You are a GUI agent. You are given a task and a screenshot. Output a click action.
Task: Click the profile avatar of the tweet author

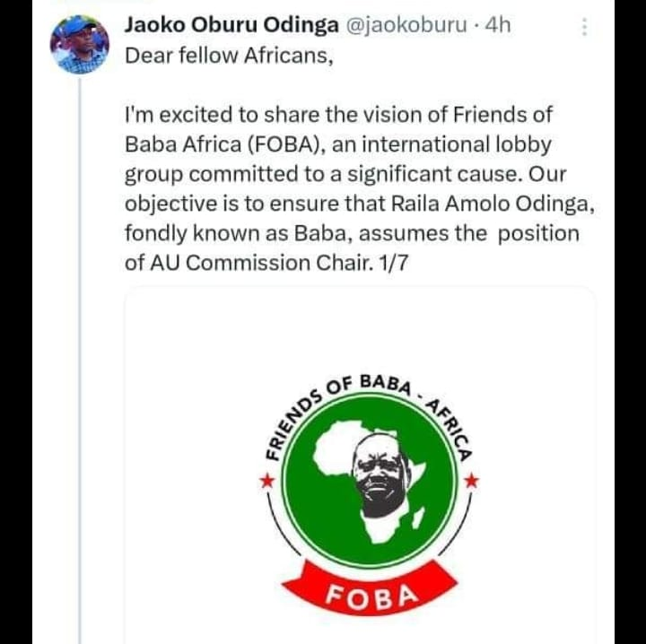click(x=79, y=44)
